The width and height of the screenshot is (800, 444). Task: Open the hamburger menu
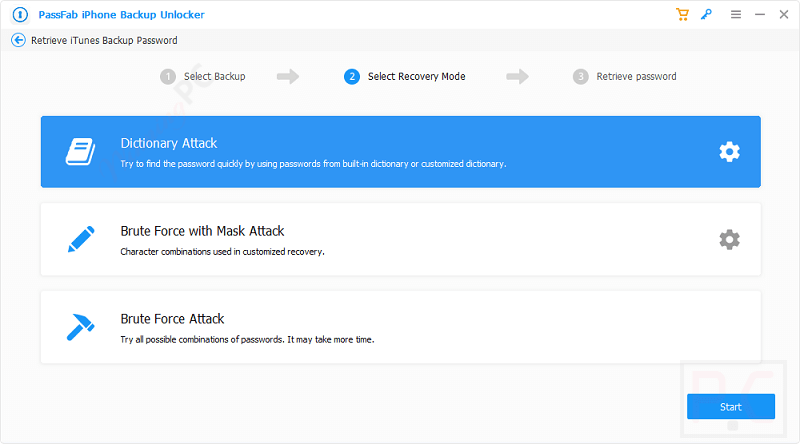pos(736,15)
